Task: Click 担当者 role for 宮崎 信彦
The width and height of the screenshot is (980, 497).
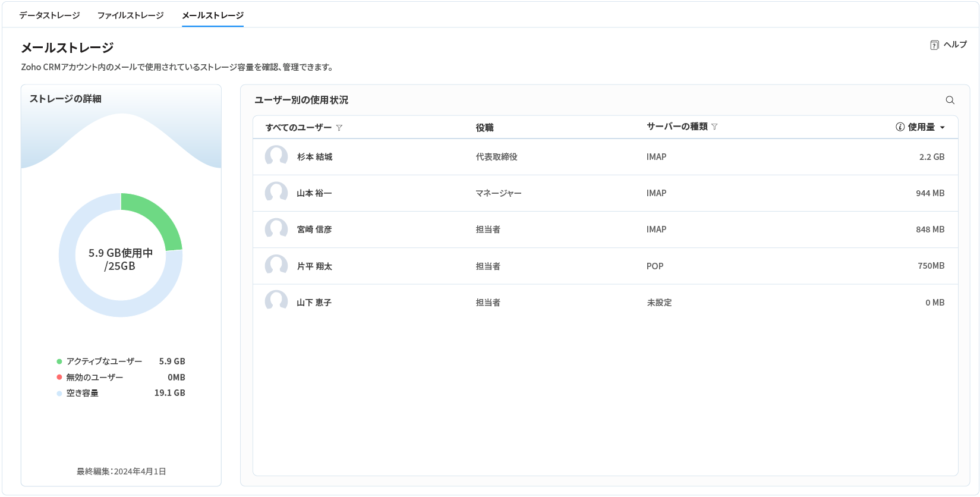Action: 488,229
